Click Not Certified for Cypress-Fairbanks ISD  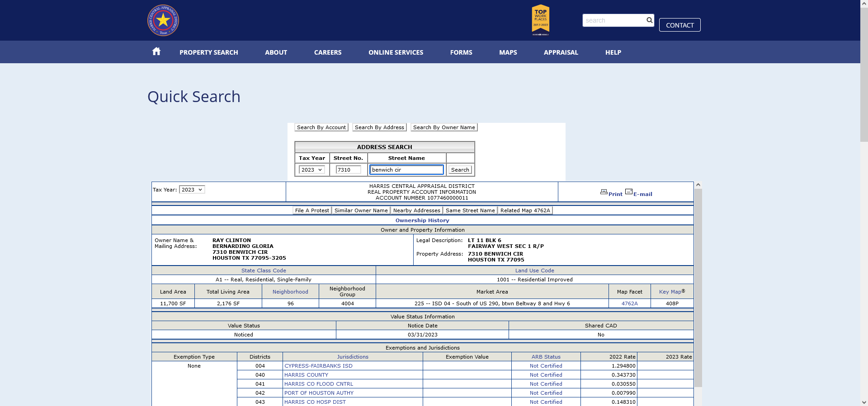[546, 366]
